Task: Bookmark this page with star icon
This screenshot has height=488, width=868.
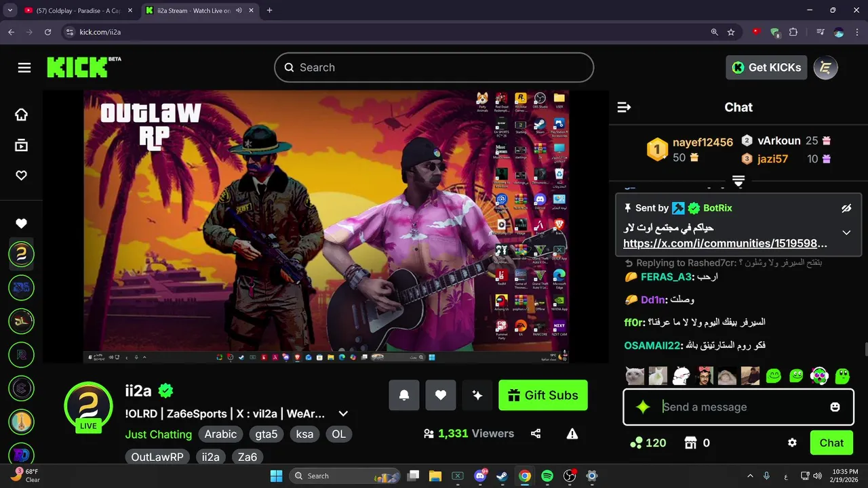Action: tap(731, 32)
